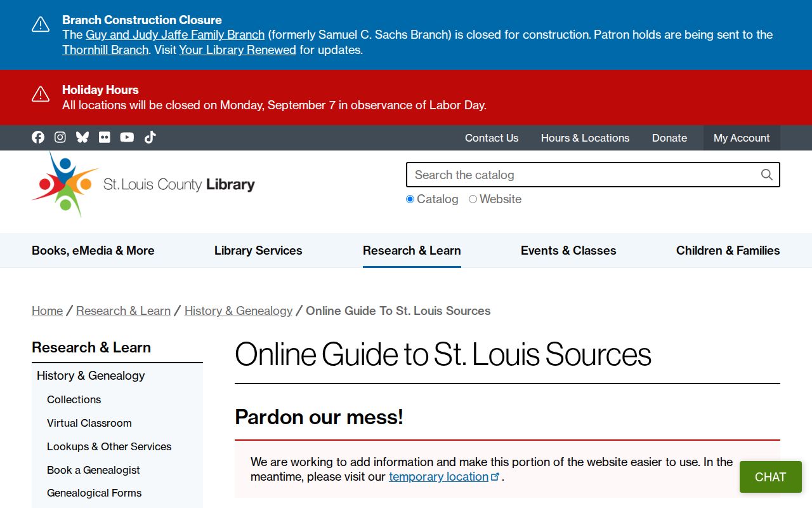
Task: Open the CHAT widget button
Action: click(771, 477)
